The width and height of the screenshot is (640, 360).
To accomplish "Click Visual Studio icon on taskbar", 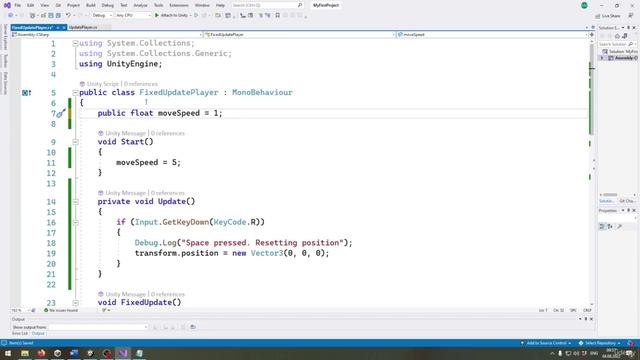I will point(123,353).
